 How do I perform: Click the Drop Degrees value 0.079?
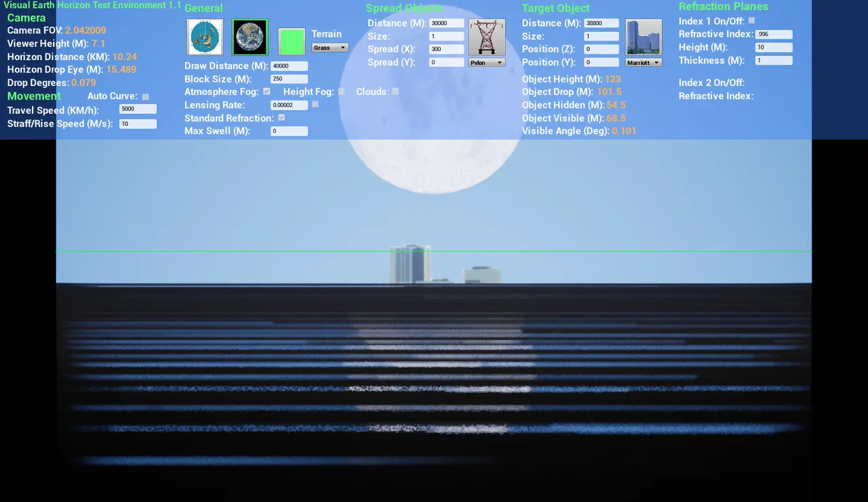[83, 83]
